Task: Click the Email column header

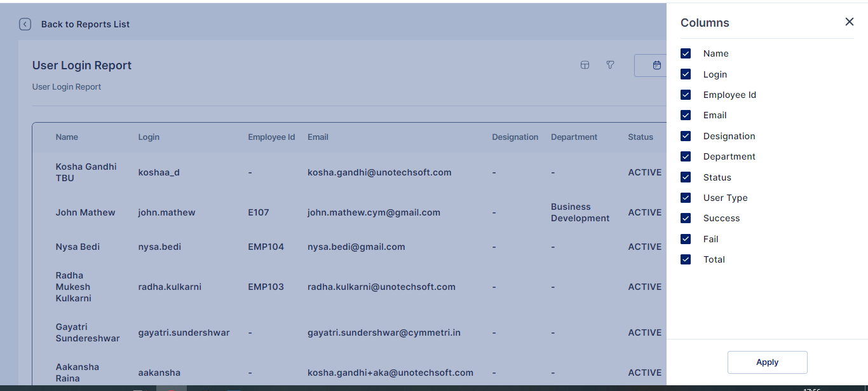Action: pyautogui.click(x=318, y=137)
